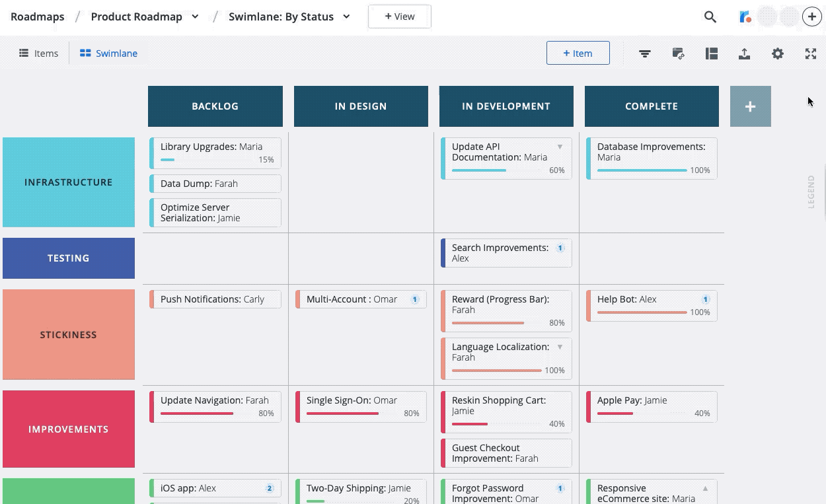Open Apple Pay: Jamie card

pyautogui.click(x=652, y=407)
